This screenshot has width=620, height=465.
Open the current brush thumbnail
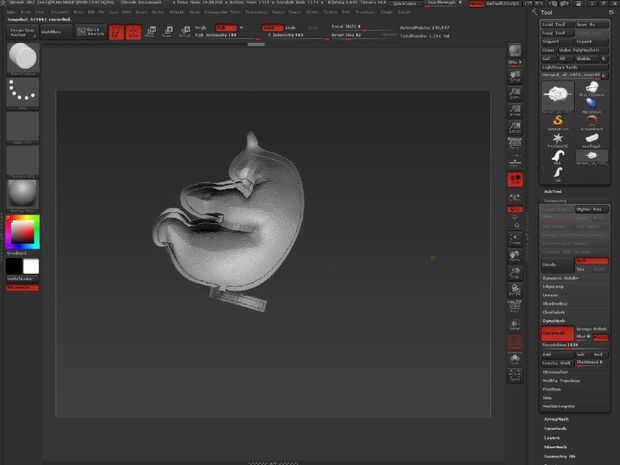(23, 59)
